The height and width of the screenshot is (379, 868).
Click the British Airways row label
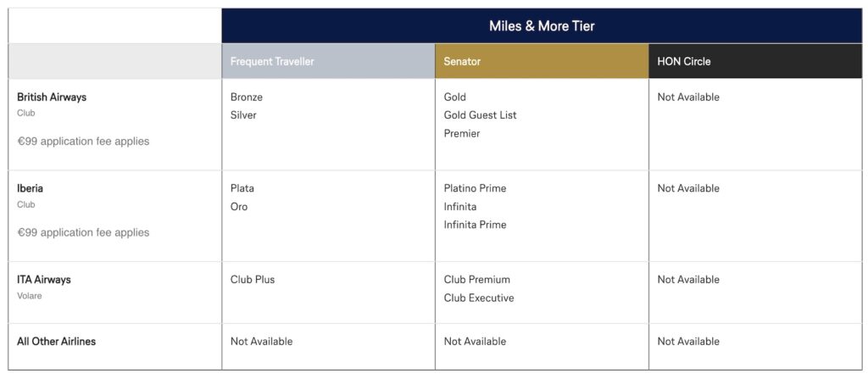coord(52,98)
